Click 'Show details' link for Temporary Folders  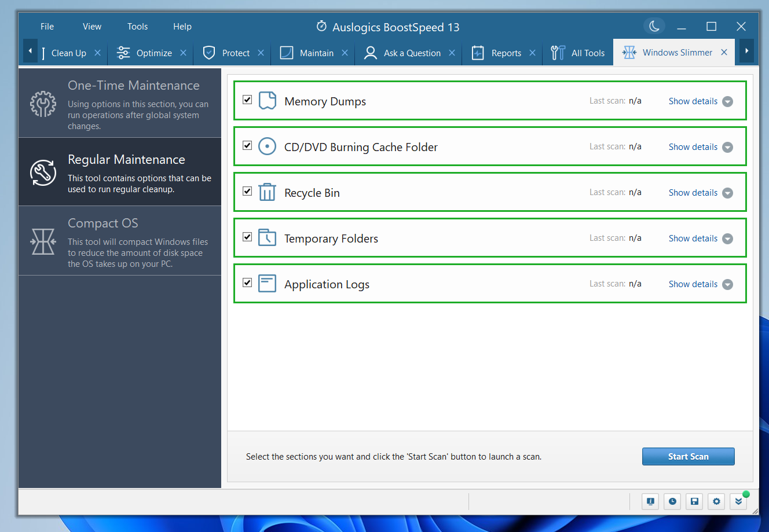(693, 239)
